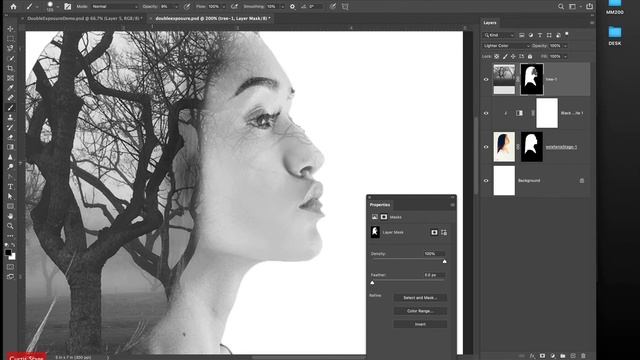
Task: Select the Pen tool
Action: coord(11,177)
